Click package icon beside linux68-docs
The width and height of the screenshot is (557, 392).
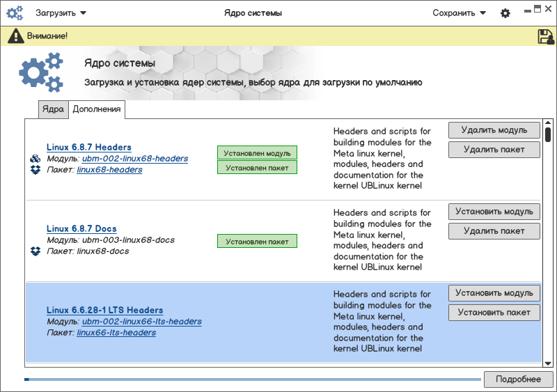pos(36,251)
